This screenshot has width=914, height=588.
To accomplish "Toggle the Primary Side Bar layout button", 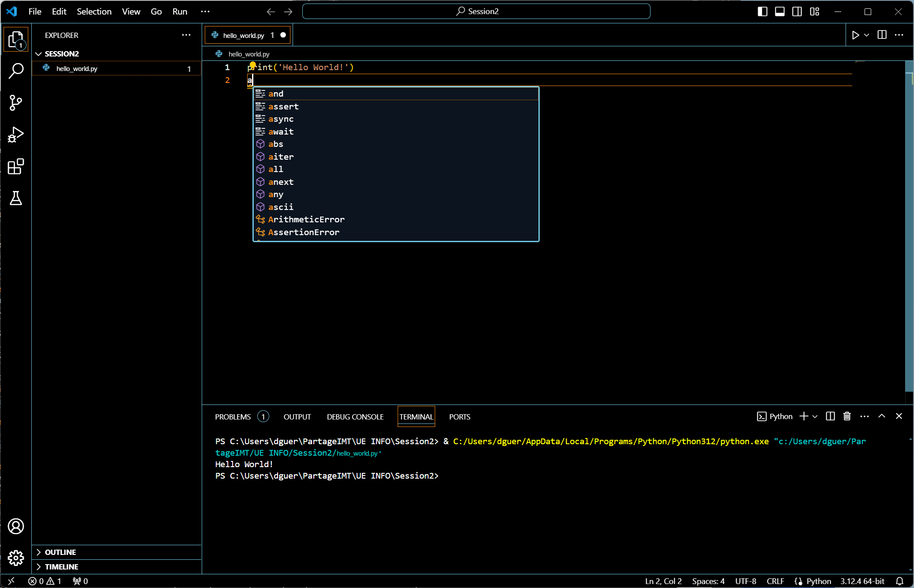I will 762,11.
